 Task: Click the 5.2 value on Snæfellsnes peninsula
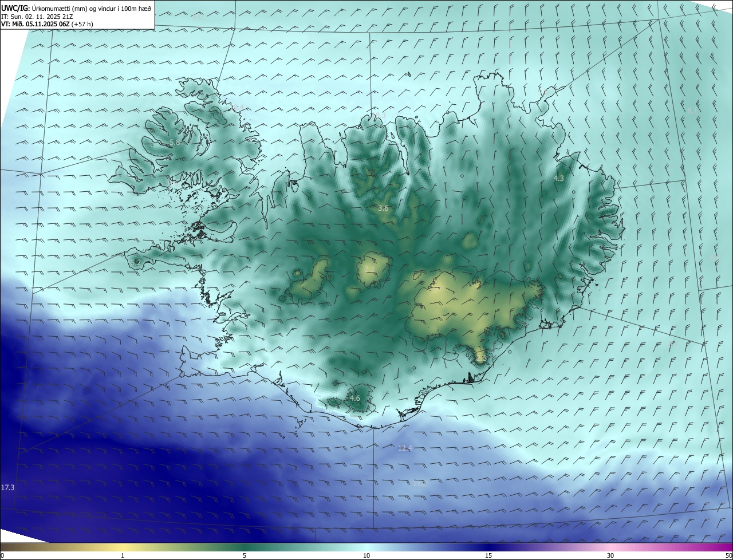[x=136, y=262]
